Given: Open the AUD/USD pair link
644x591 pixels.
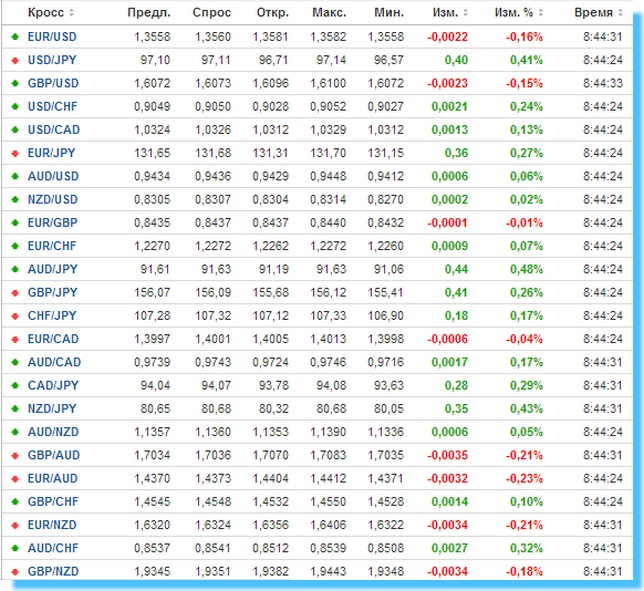Looking at the screenshot, I should pos(53,176).
